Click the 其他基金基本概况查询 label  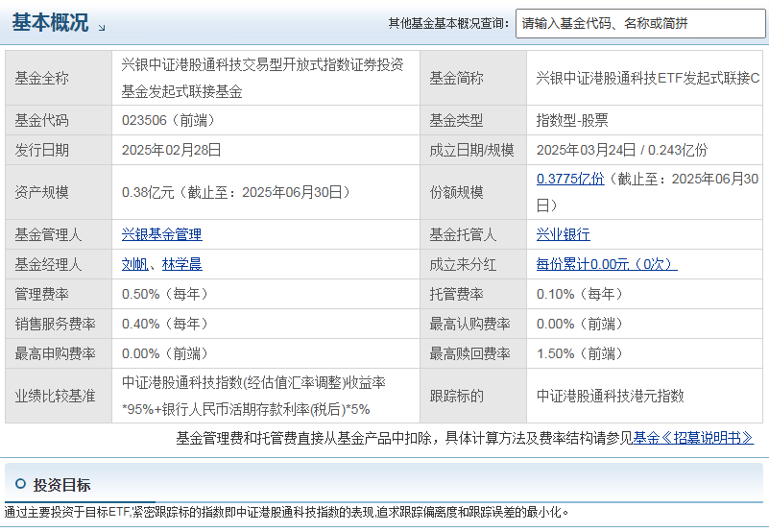click(448, 23)
